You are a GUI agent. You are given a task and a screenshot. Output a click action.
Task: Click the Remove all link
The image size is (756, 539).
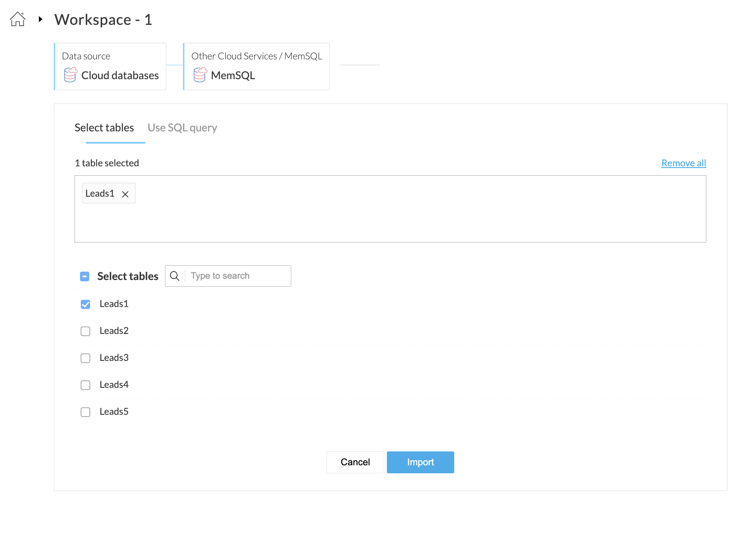click(x=684, y=163)
